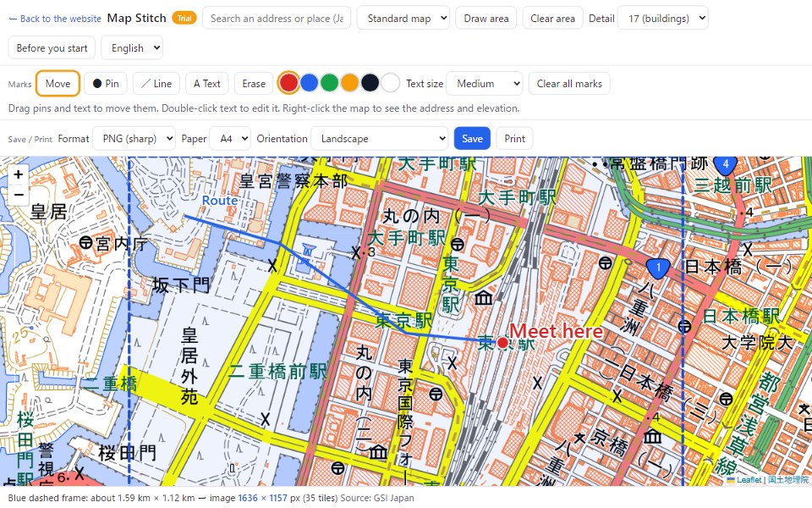Image resolution: width=812 pixels, height=508 pixels.
Task: Select the Pin mark tool
Action: pyautogui.click(x=106, y=84)
